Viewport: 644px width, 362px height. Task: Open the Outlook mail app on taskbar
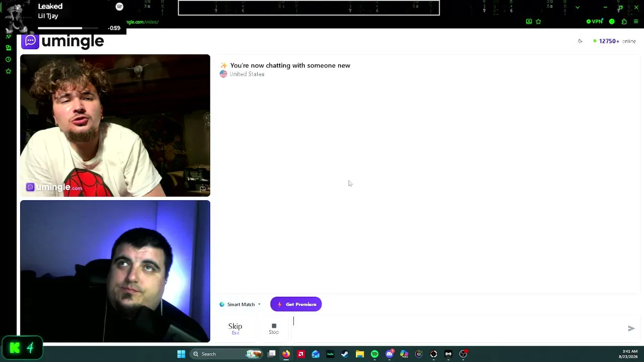pos(315,354)
